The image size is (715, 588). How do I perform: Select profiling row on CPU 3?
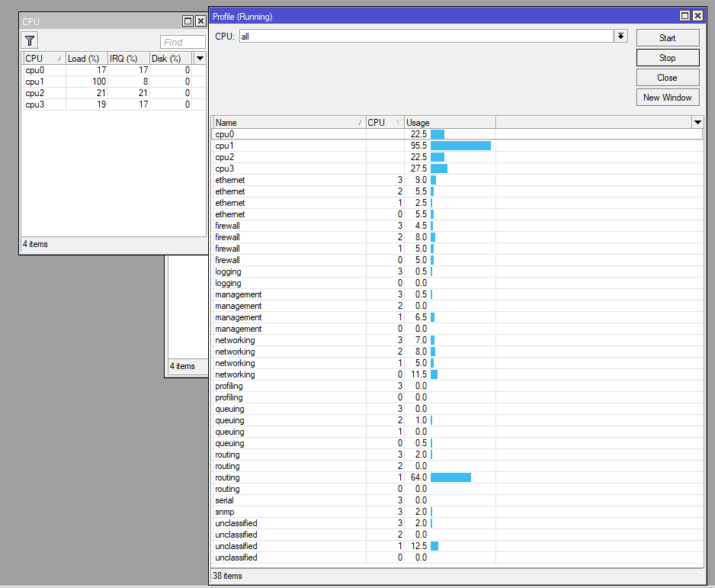point(458,385)
